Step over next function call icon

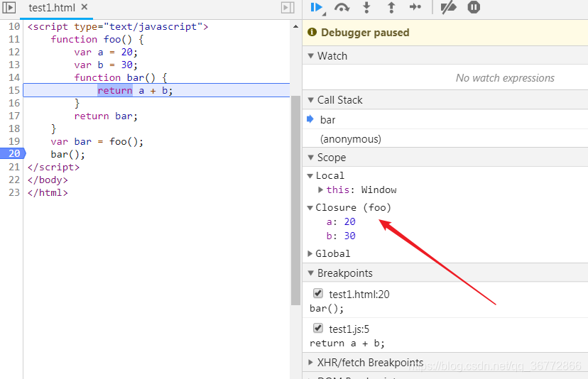342,8
